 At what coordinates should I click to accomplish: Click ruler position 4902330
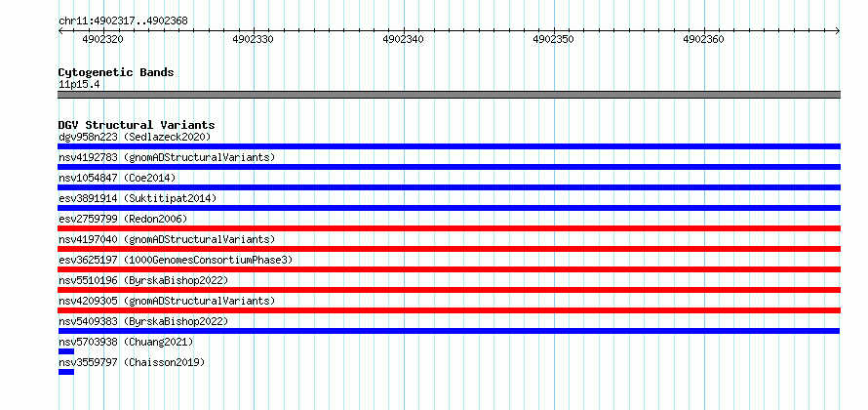(x=253, y=39)
